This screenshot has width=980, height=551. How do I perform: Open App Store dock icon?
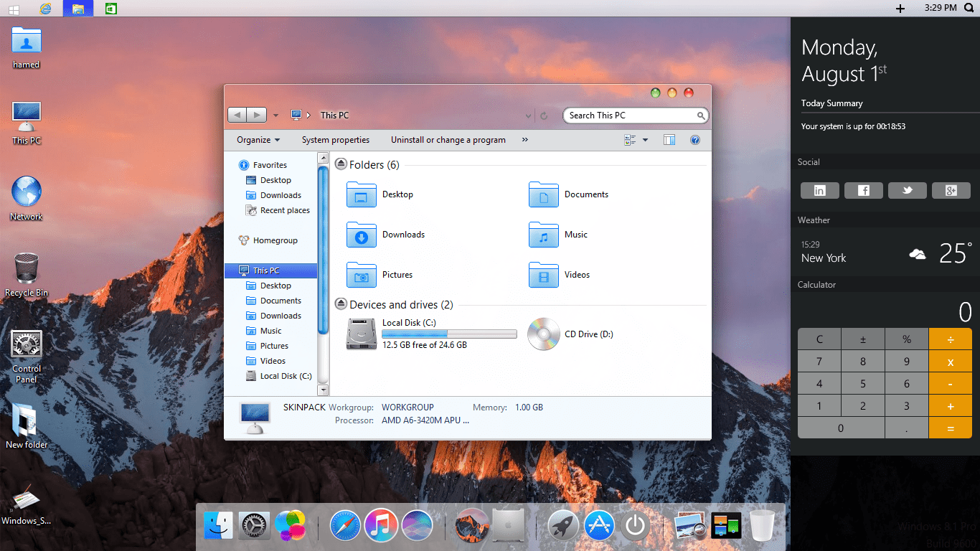click(x=599, y=526)
